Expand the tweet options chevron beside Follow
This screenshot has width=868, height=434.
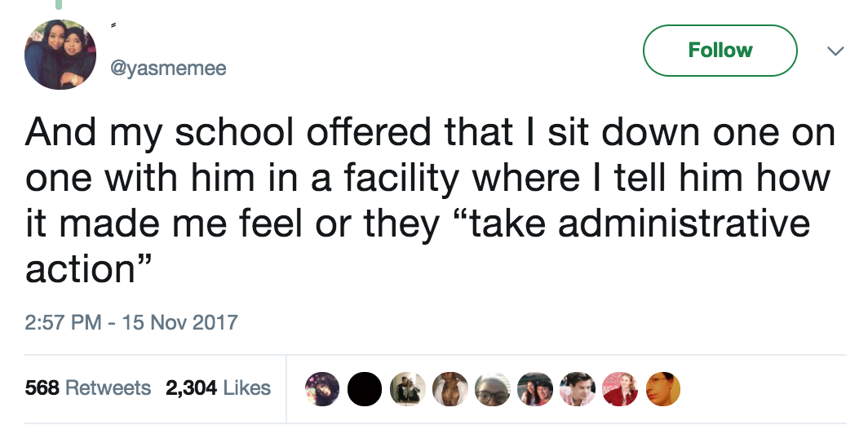(x=834, y=51)
